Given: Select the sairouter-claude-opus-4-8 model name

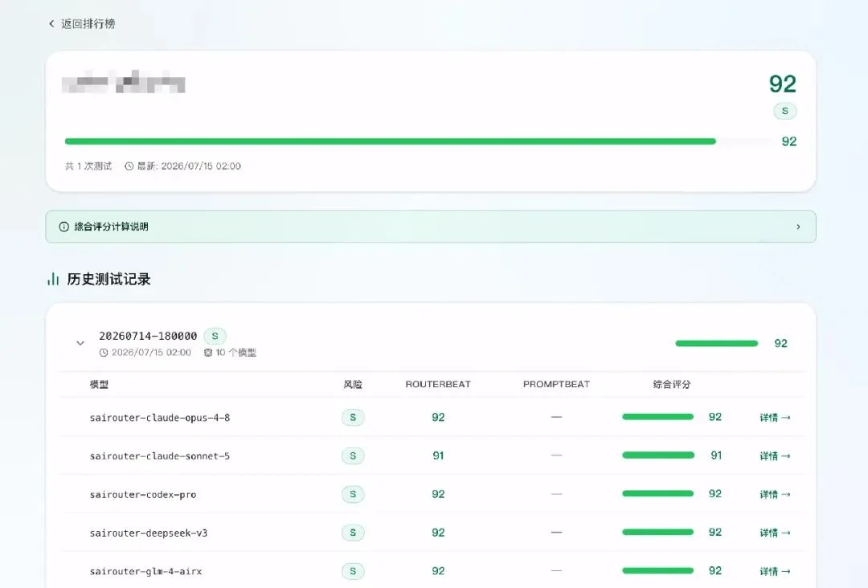Looking at the screenshot, I should 160,418.
